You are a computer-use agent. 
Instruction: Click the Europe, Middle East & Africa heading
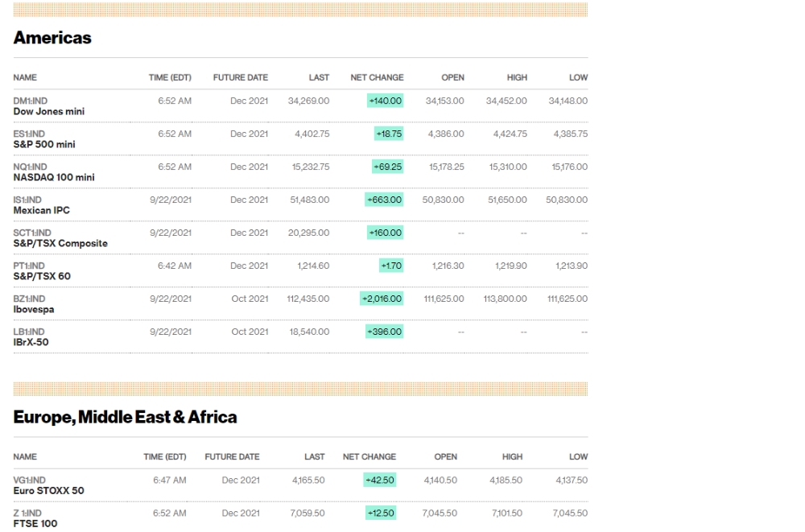click(x=126, y=417)
